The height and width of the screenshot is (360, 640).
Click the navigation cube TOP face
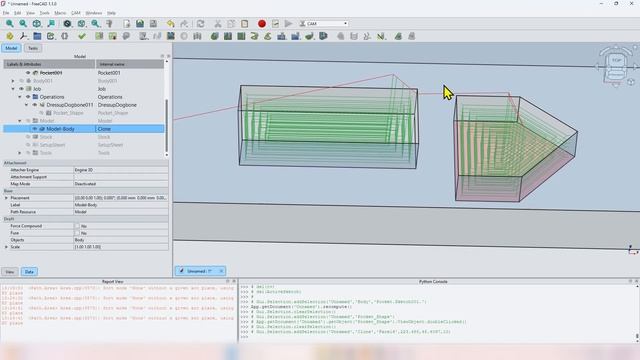[616, 60]
